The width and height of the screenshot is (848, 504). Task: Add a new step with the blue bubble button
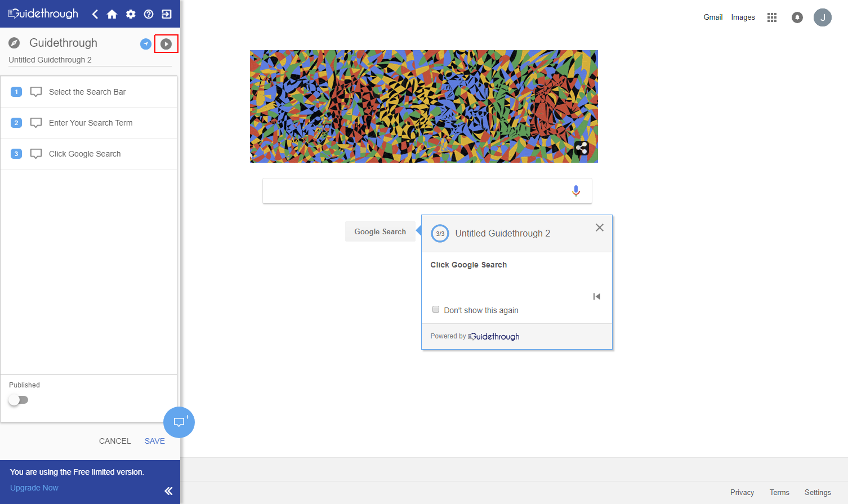[x=179, y=422]
